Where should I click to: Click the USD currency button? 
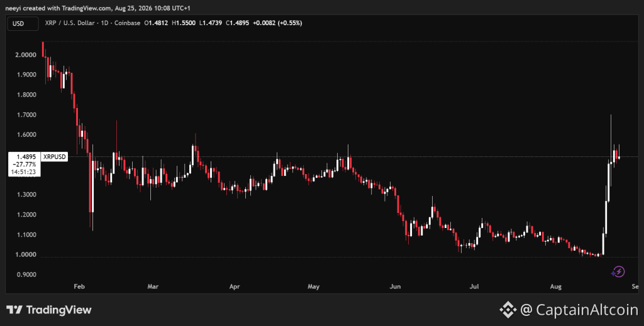coord(23,23)
